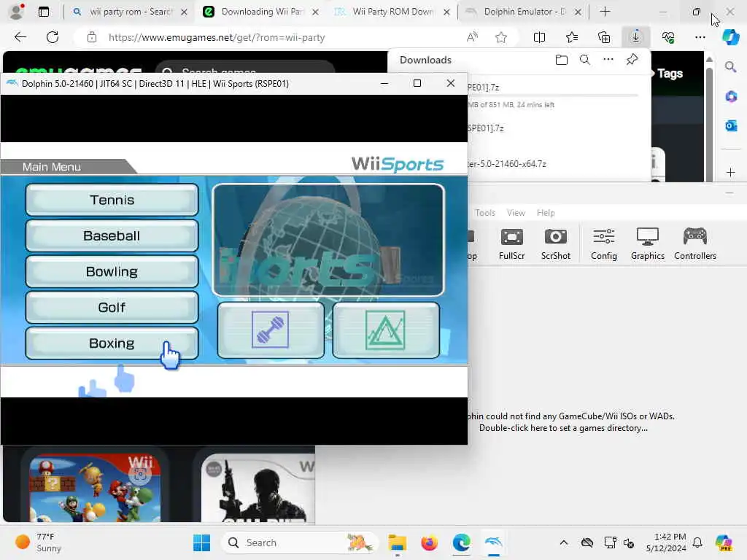Open the Collections icon in Edge
The width and height of the screenshot is (747, 560).
point(603,37)
